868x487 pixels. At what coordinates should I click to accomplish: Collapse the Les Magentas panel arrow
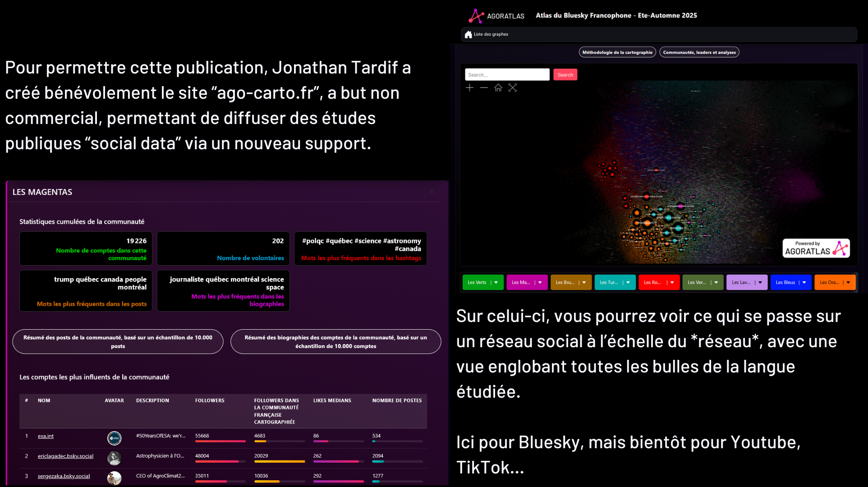(x=432, y=192)
